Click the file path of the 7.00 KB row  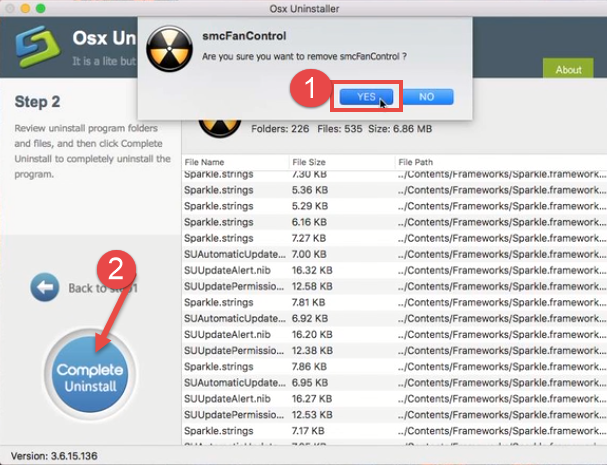point(502,254)
